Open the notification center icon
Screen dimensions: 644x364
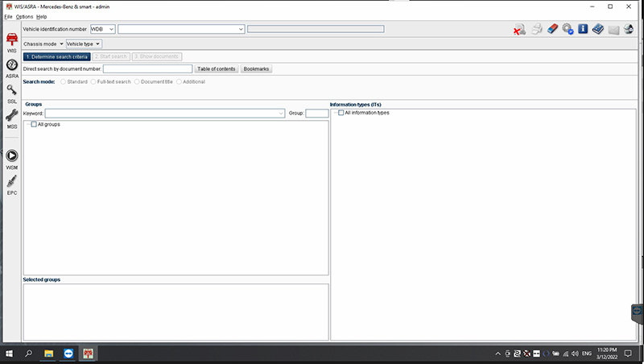coord(628,354)
